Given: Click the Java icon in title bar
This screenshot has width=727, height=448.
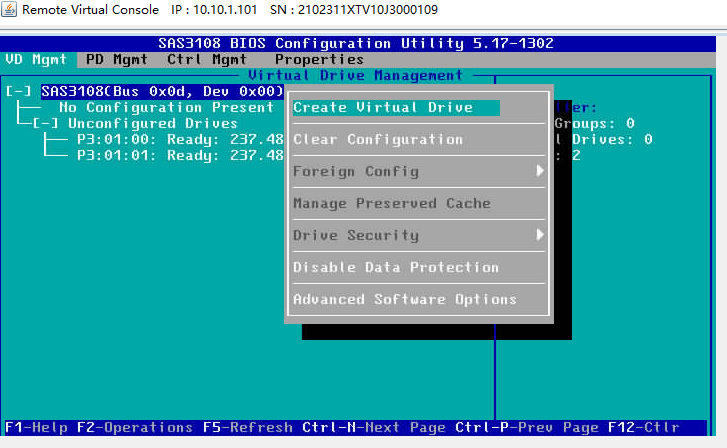Looking at the screenshot, I should [x=9, y=9].
